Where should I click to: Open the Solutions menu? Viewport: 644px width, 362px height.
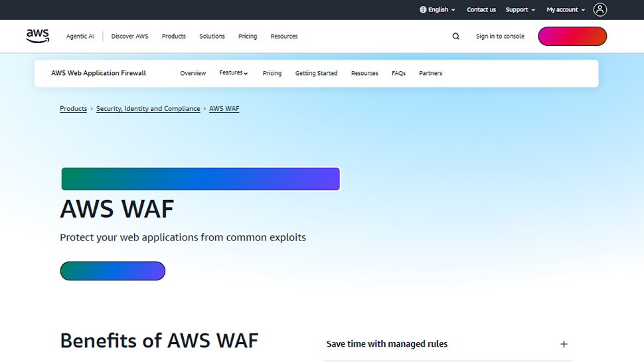pos(212,36)
